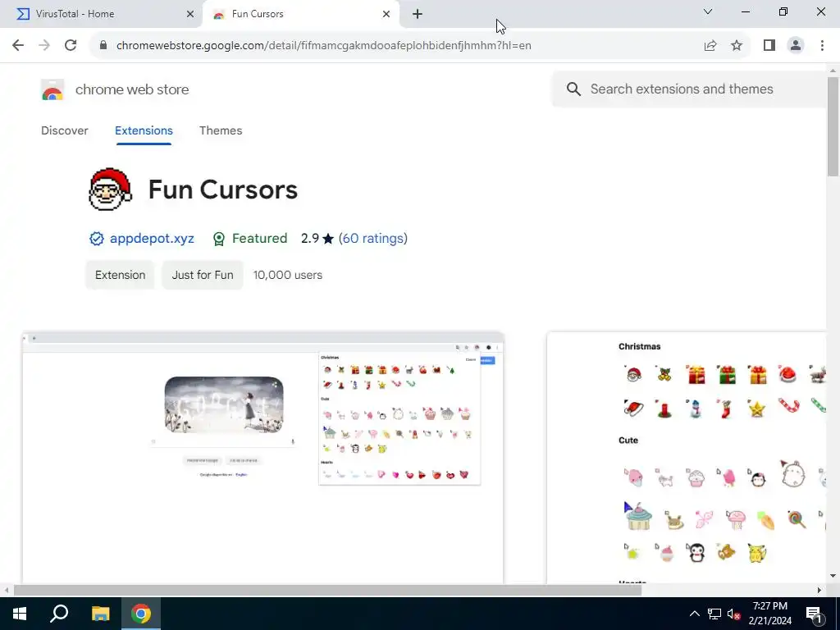
Task: Open File Explorer from the taskbar
Action: coord(100,614)
